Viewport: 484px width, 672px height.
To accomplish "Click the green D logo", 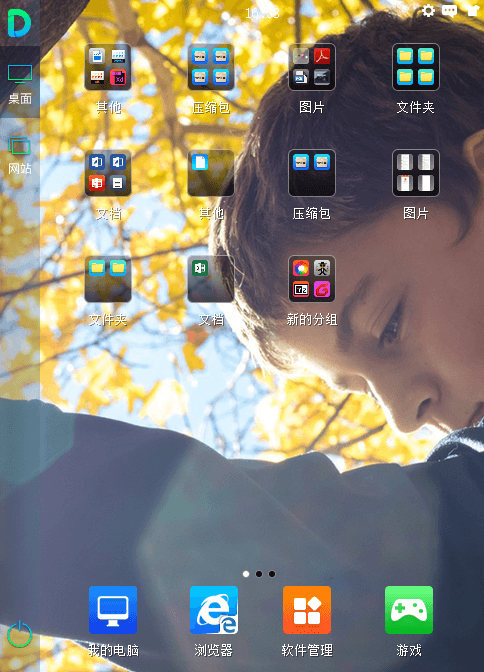I will click(x=19, y=23).
